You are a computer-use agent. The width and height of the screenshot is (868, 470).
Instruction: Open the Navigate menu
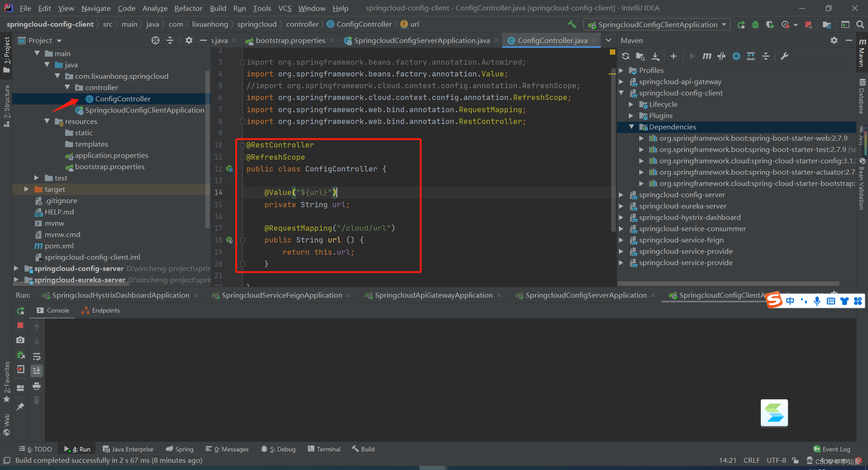tap(96, 8)
